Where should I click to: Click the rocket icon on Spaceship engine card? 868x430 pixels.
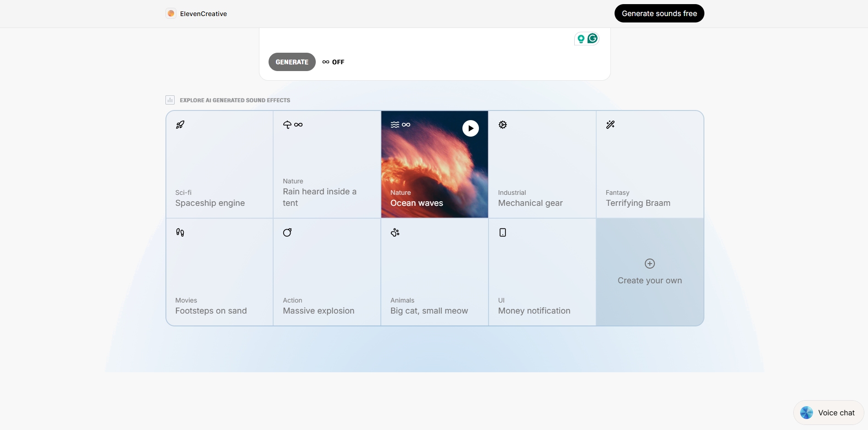[x=180, y=125]
